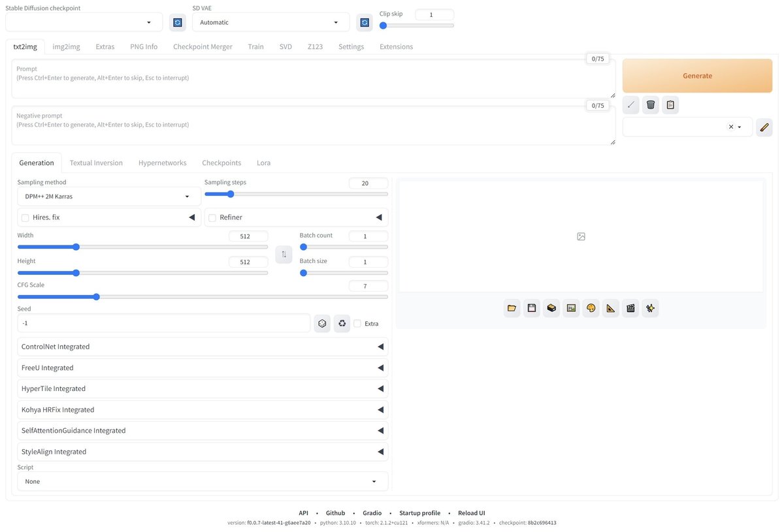Click the CFG Scale slider track
The width and height of the screenshot is (784, 532).
point(203,297)
